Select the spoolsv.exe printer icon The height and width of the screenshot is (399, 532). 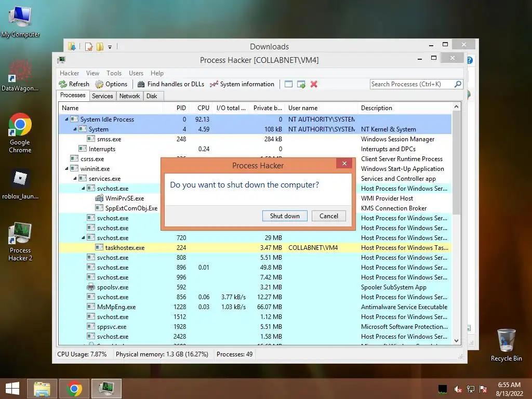click(x=90, y=287)
